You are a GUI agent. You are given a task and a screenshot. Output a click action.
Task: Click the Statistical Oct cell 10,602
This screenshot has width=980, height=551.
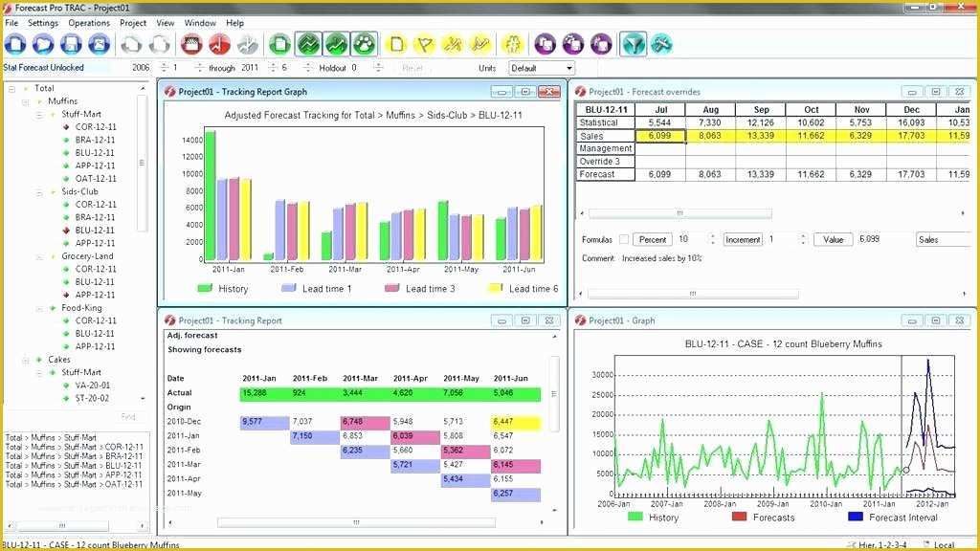pyautogui.click(x=811, y=123)
